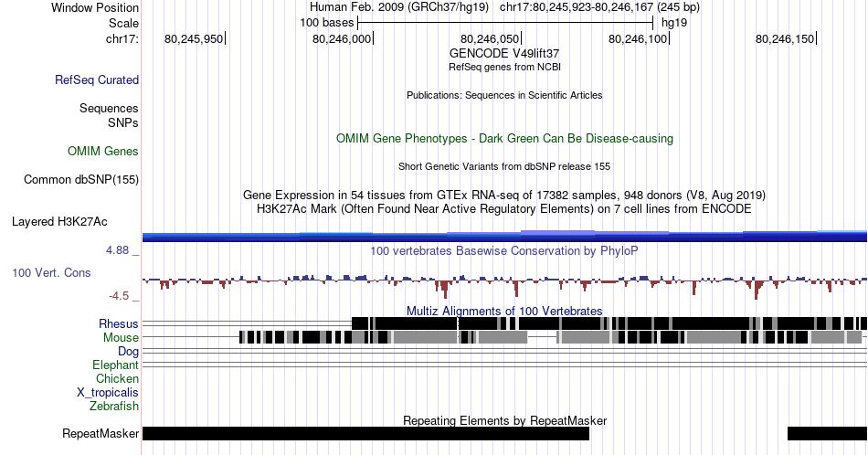Click the H3K27Ac Mark ENCODE title
Image resolution: width=868 pixels, height=455 pixels.
tap(504, 208)
